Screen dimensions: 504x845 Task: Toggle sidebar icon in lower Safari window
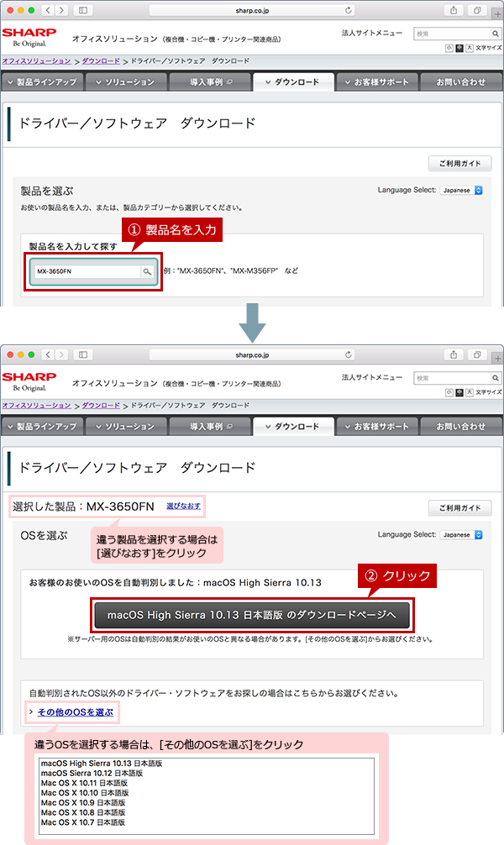coord(83,354)
